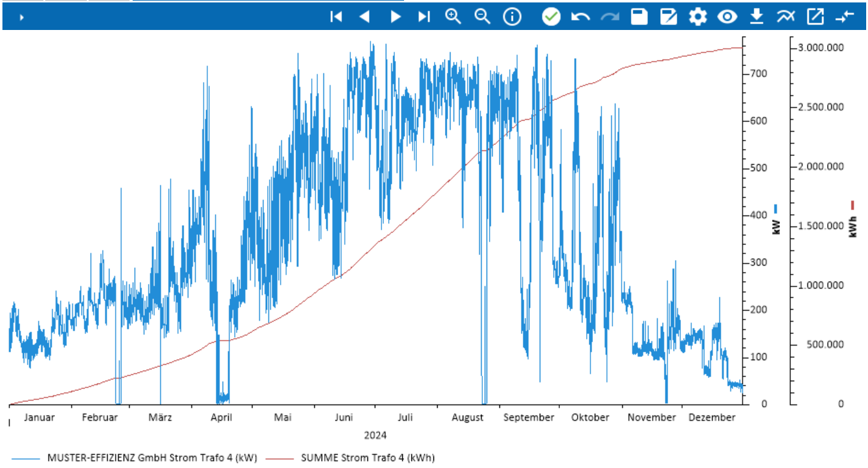Click the SUMME Strom Trafo 4 legend label

click(x=367, y=457)
